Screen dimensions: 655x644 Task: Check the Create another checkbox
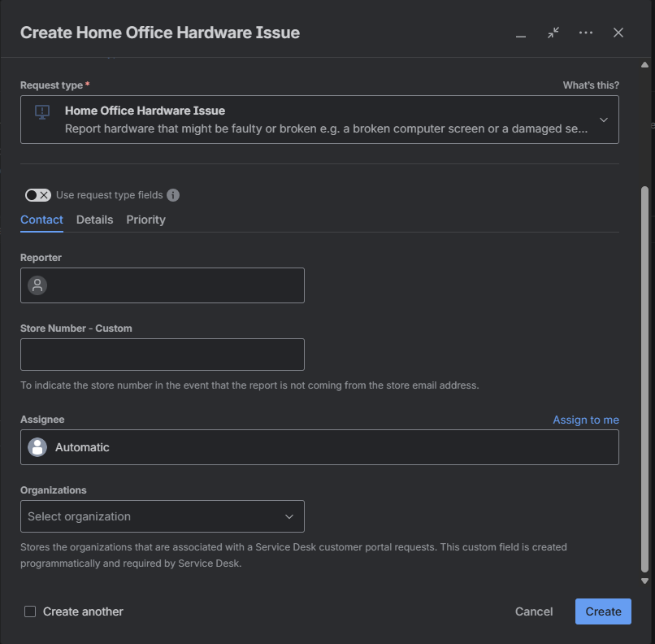30,611
